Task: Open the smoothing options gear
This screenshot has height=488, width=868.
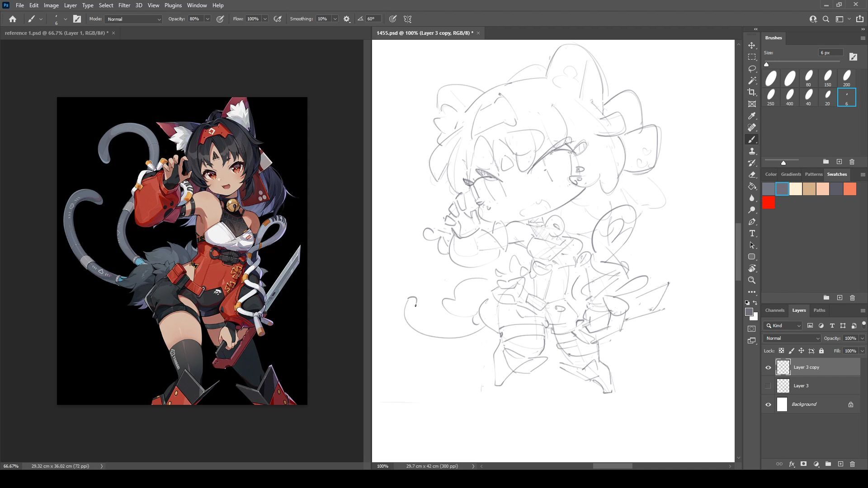Action: 347,19
